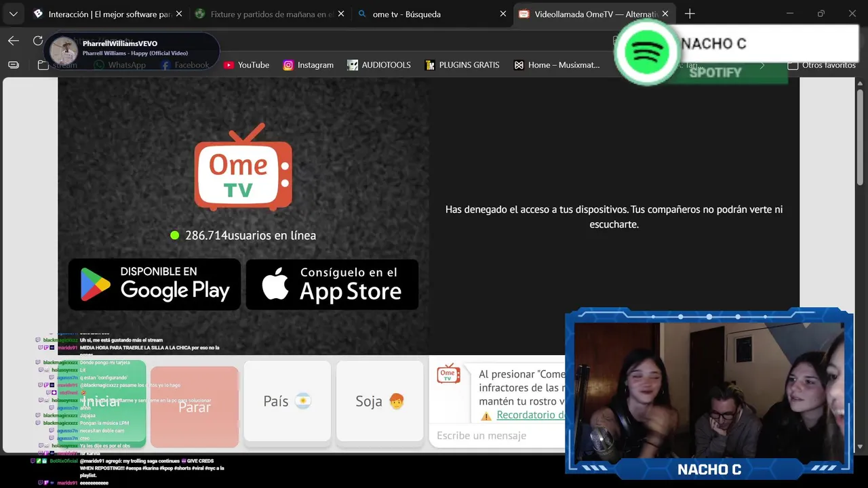This screenshot has height=488, width=868.
Task: Click the green online status dot
Action: [174, 235]
